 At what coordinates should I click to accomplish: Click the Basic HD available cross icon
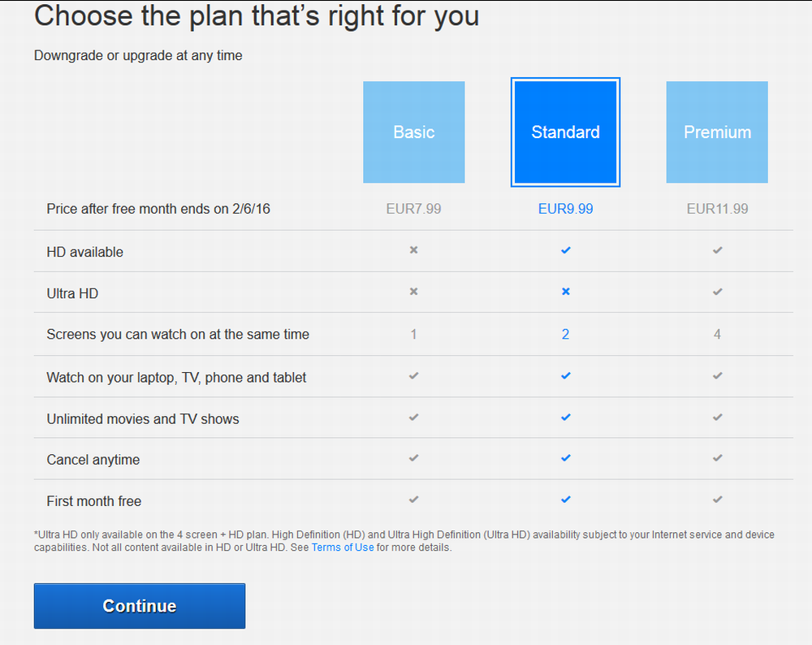[414, 250]
